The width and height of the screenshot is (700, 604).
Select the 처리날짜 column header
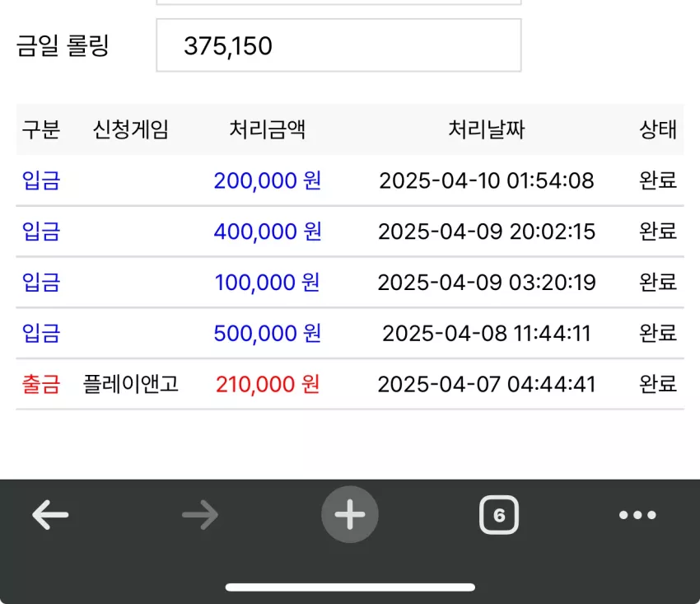pos(487,129)
